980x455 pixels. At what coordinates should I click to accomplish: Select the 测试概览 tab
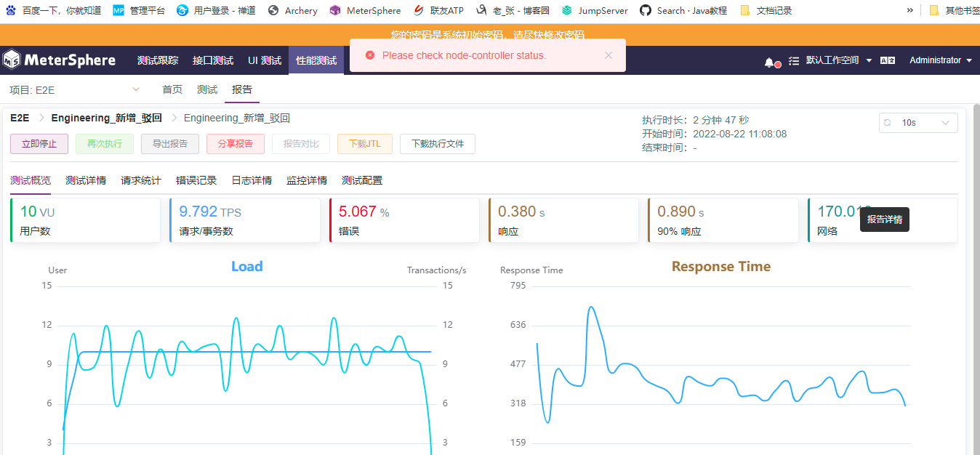(x=31, y=180)
